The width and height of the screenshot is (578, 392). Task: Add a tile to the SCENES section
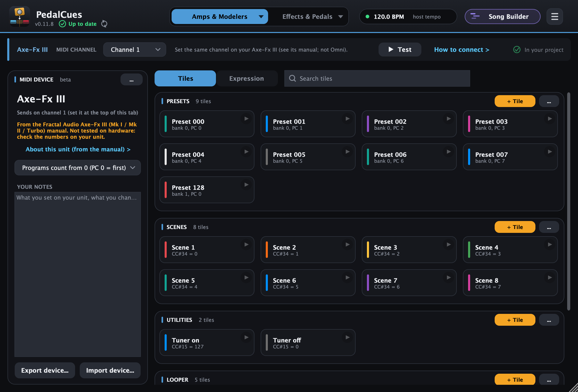pyautogui.click(x=515, y=227)
